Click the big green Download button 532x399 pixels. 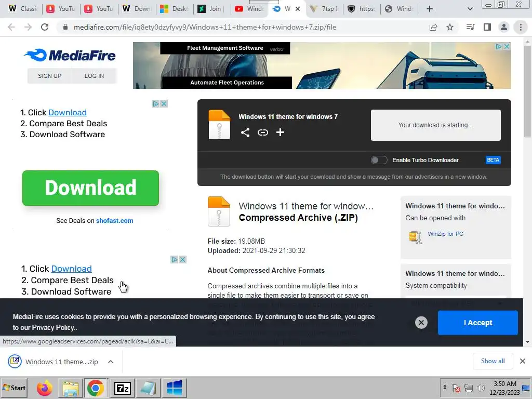[x=90, y=188]
